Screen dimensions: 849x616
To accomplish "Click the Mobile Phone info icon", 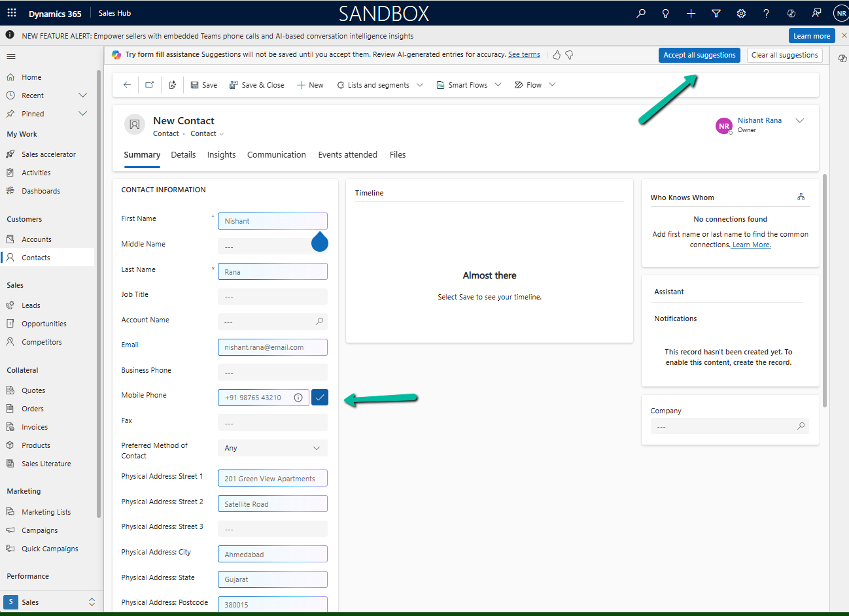I will (x=298, y=398).
